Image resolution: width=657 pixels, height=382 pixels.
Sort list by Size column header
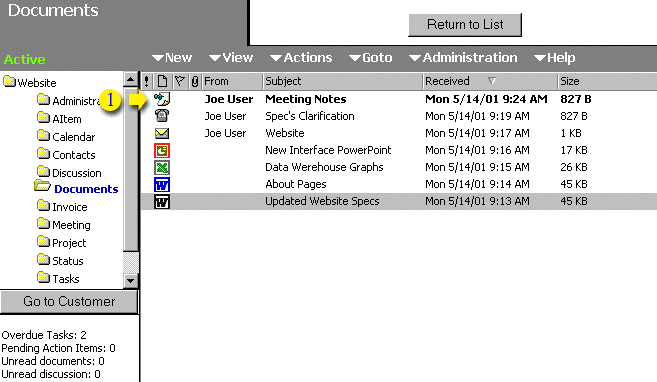(x=570, y=81)
